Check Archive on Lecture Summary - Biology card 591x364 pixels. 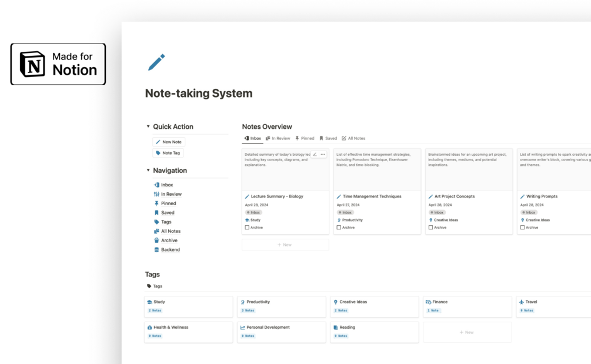point(247,228)
